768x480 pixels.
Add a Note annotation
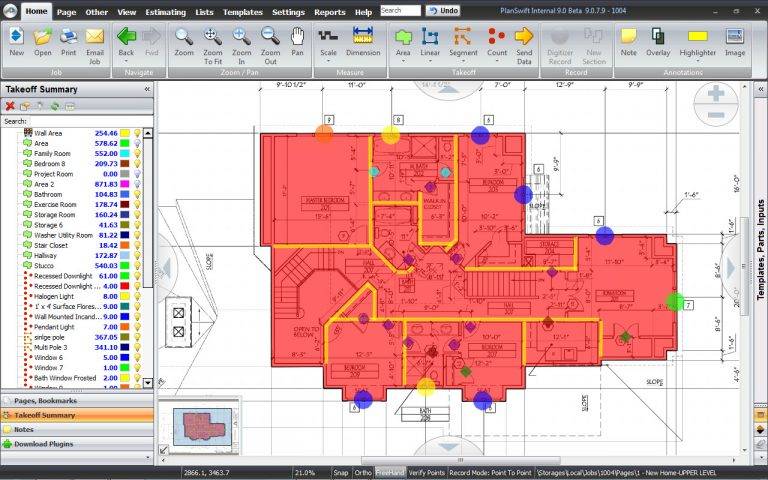tap(628, 41)
